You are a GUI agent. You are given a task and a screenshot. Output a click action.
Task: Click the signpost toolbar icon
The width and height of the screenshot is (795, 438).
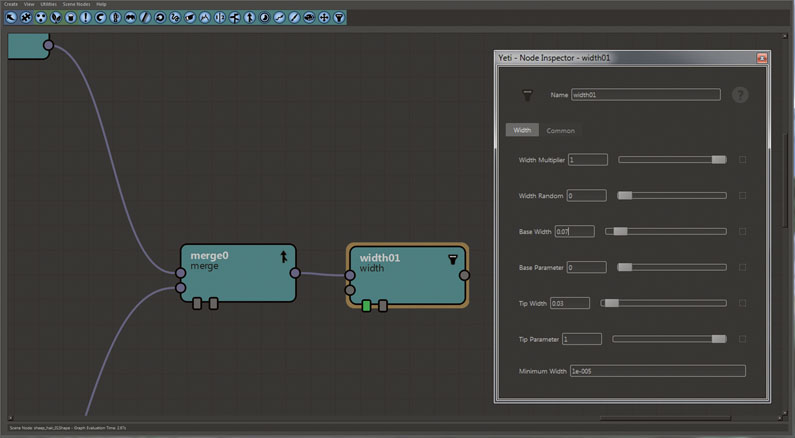coord(235,18)
